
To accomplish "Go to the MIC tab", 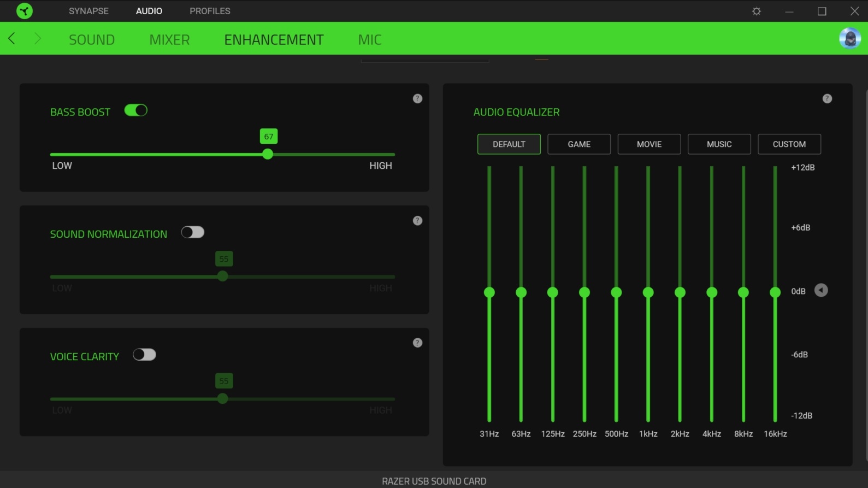I will click(370, 39).
